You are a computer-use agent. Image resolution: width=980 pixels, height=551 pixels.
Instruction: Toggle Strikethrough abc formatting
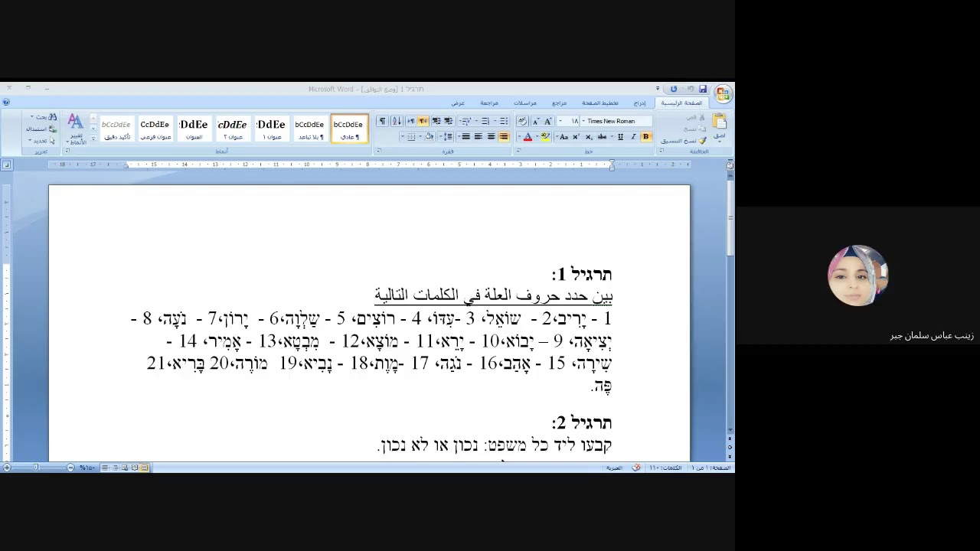click(602, 137)
